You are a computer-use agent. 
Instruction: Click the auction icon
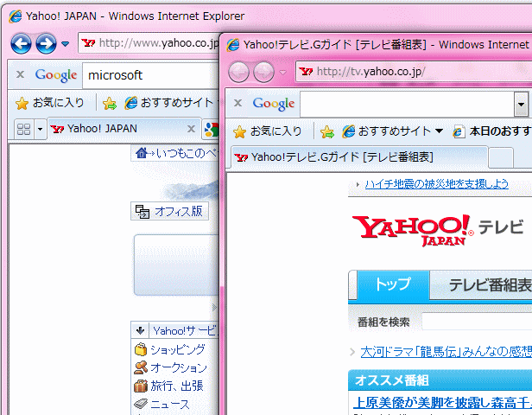(141, 367)
